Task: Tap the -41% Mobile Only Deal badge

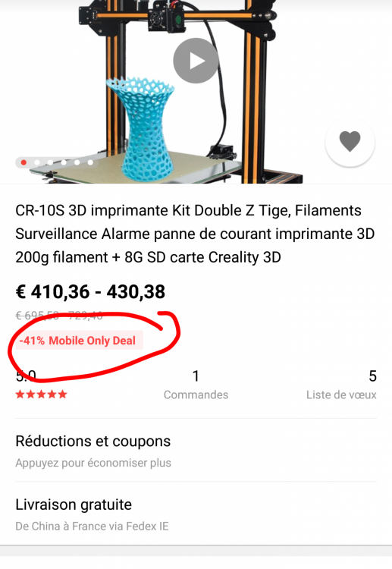Action: point(79,341)
